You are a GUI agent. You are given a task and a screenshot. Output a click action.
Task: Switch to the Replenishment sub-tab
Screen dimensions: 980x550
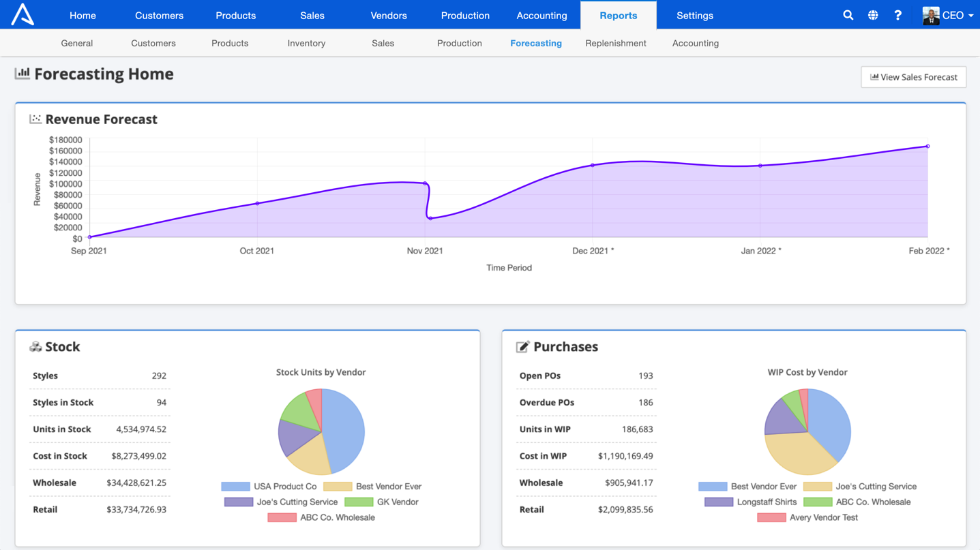616,43
